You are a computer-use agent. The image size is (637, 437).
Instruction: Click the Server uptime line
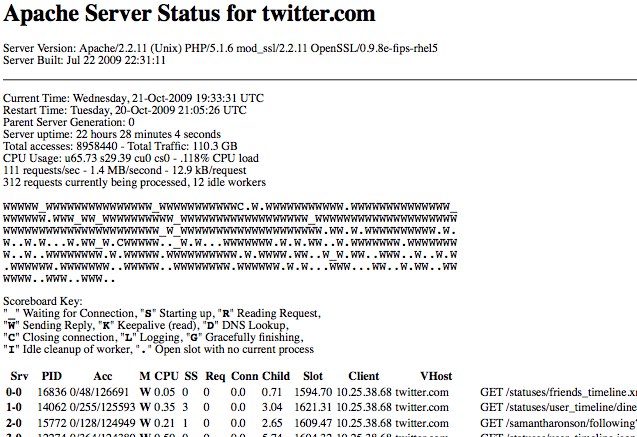112,134
